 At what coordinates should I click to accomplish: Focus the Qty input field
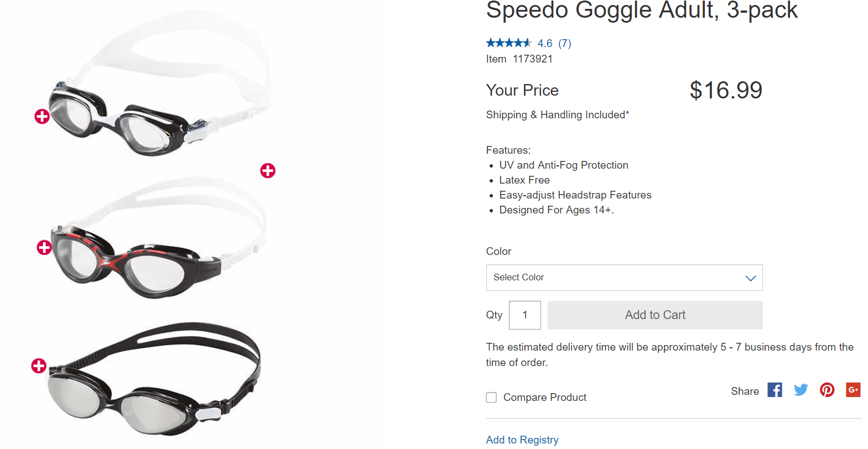coord(524,315)
